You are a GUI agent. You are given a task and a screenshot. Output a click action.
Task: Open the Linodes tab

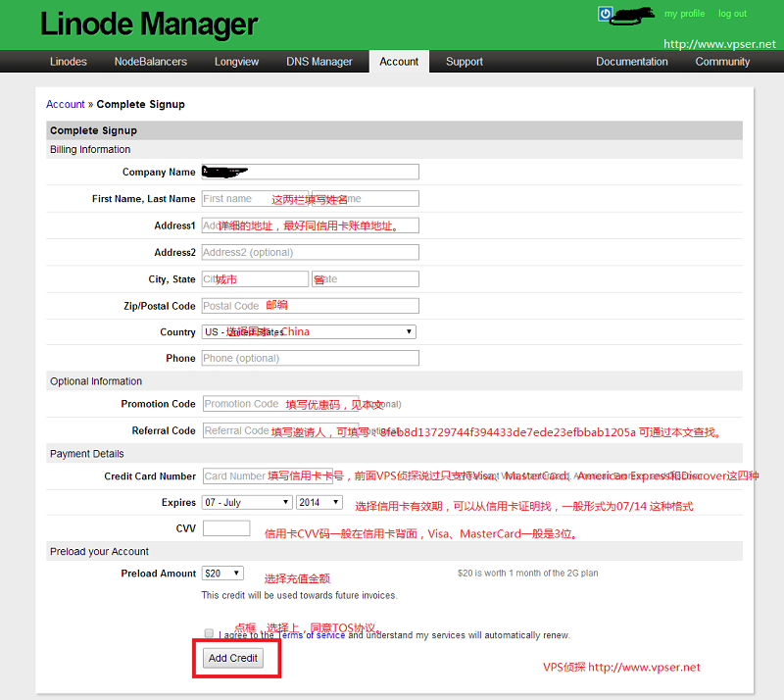pyautogui.click(x=69, y=62)
